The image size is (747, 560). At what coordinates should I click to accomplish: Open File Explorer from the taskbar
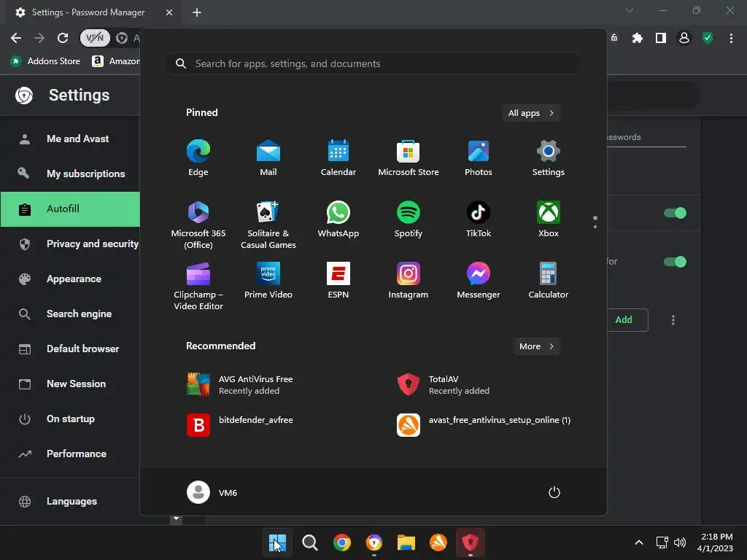coord(406,542)
